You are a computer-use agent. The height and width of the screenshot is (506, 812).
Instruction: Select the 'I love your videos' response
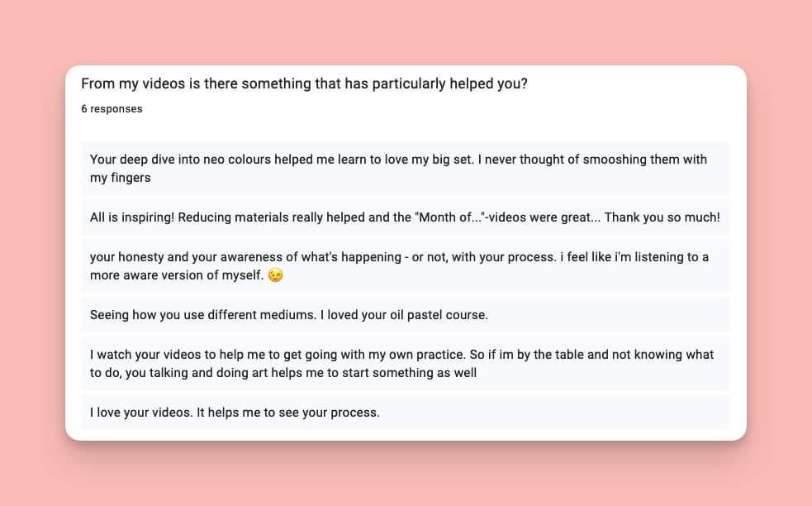coord(406,413)
